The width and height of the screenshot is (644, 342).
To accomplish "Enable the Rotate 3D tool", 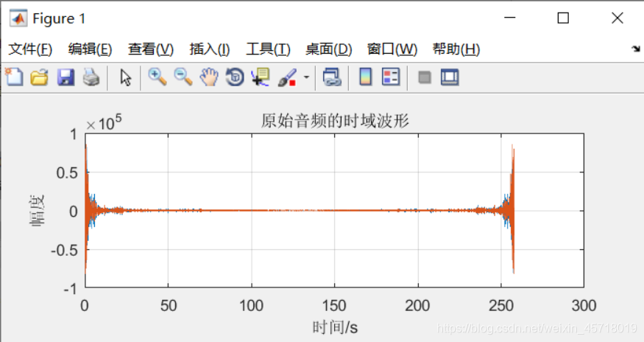I will point(235,77).
